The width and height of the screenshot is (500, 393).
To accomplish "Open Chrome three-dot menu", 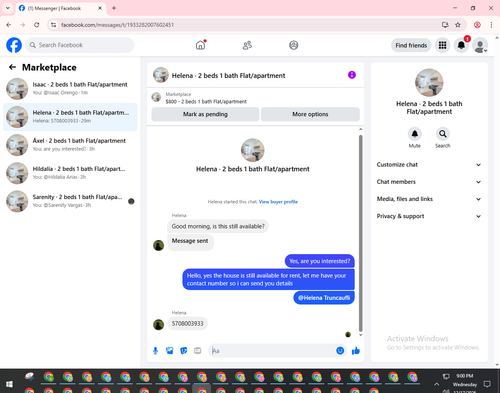I will coord(491,25).
